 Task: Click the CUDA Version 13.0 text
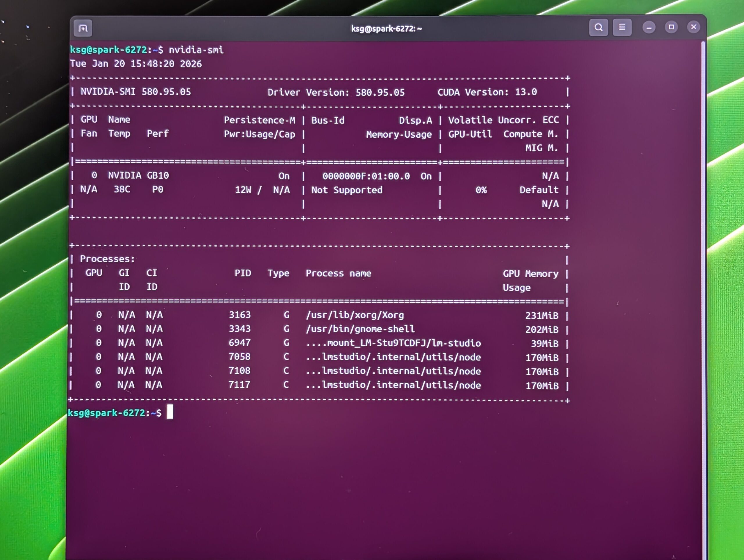(x=487, y=92)
